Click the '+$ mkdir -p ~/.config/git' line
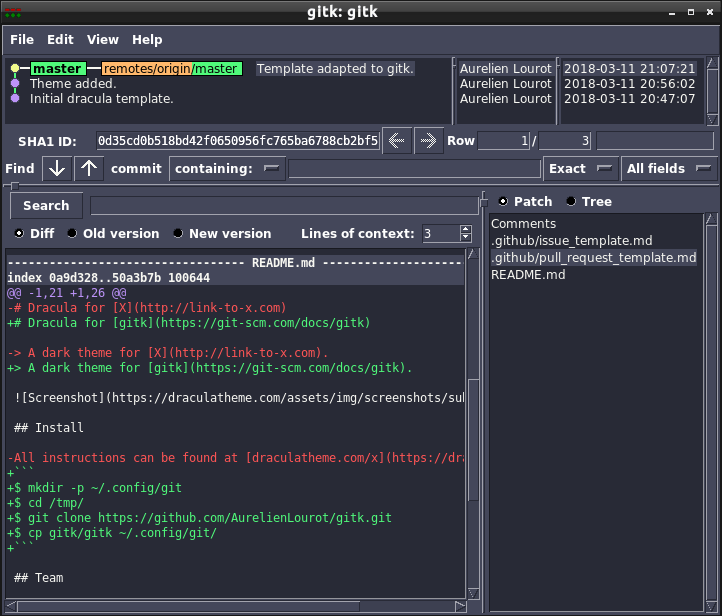The width and height of the screenshot is (722, 616). pyautogui.click(x=94, y=488)
